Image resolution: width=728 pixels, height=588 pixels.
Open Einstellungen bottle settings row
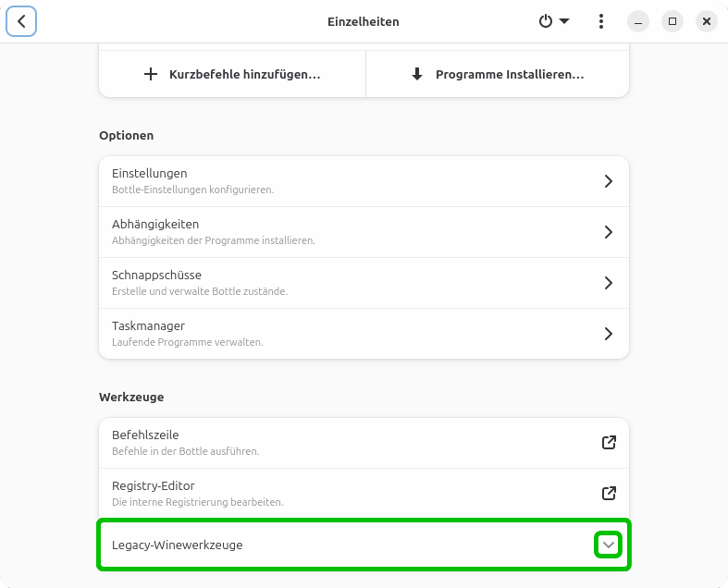[x=352, y=181]
